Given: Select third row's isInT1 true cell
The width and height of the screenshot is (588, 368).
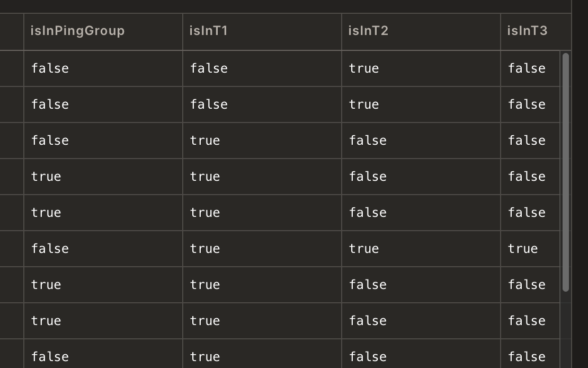Looking at the screenshot, I should pyautogui.click(x=205, y=141).
